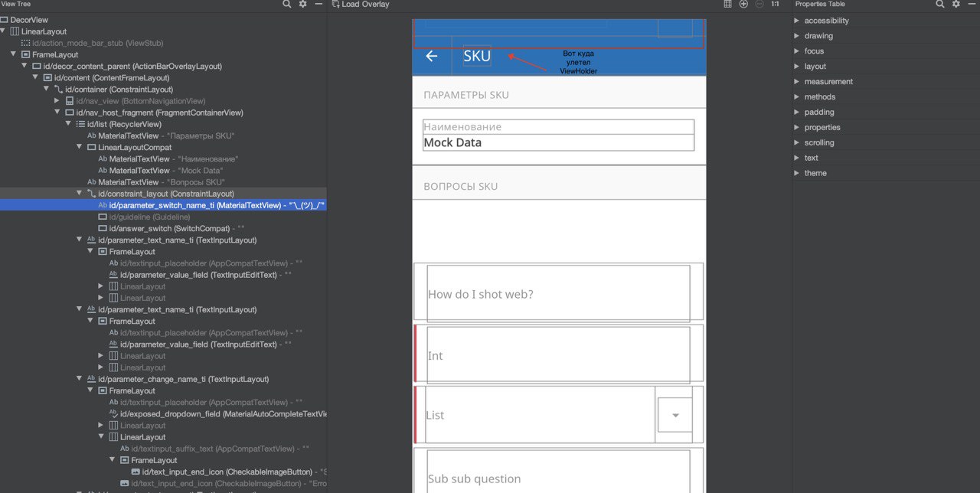Select id/answer_switch (SwitchCompat) row
980x493 pixels.
point(163,228)
